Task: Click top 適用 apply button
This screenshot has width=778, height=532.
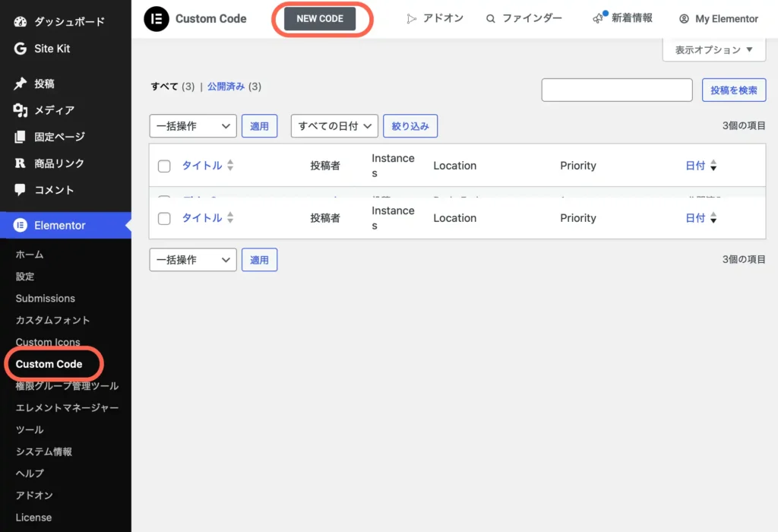Action: tap(259, 126)
